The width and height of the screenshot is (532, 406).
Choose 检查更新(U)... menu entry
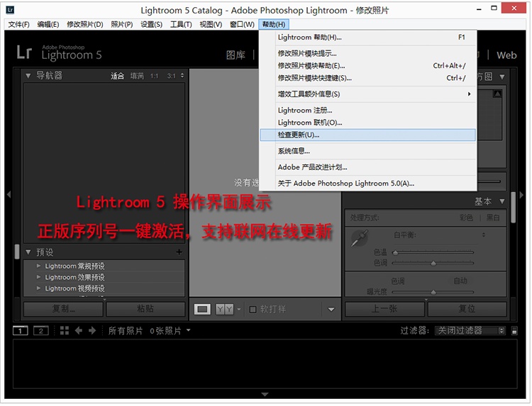(x=367, y=135)
